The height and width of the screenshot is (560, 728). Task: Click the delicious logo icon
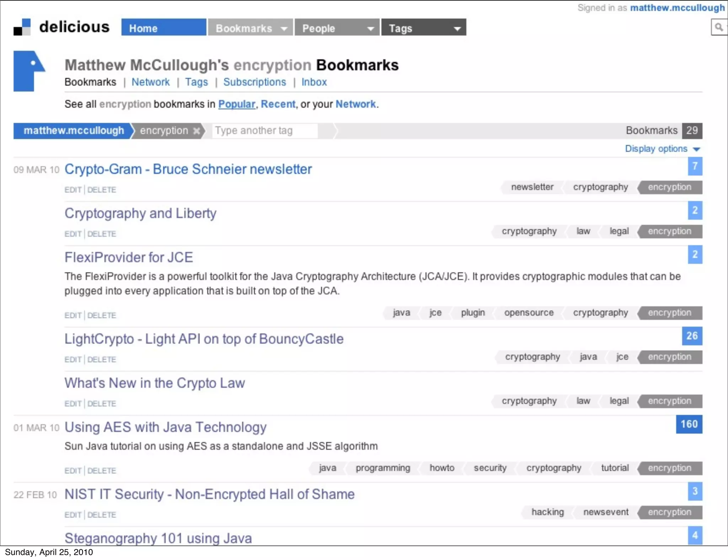pos(22,27)
